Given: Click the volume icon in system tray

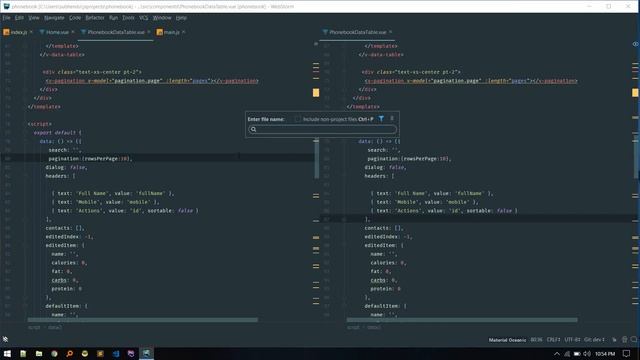Looking at the screenshot, I should coord(587,353).
